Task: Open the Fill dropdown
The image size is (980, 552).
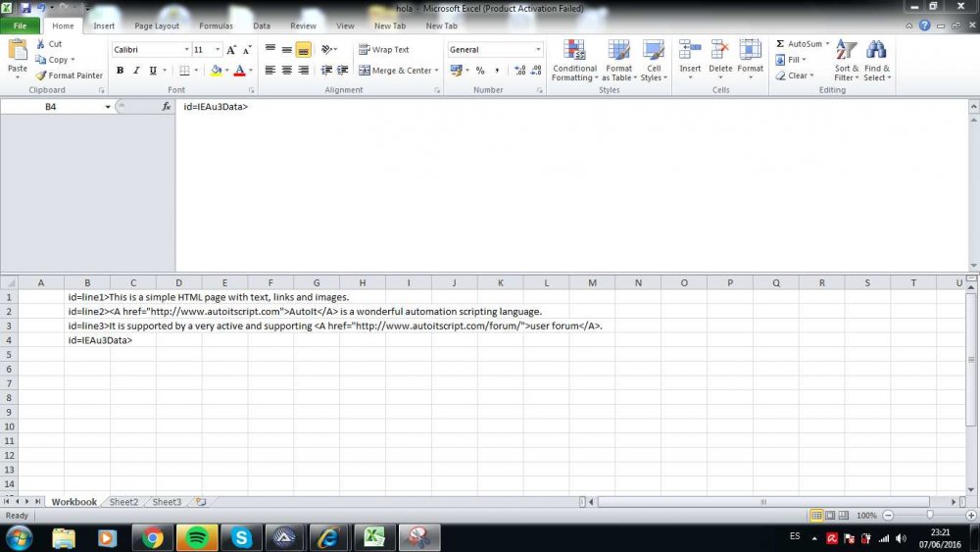Action: pyautogui.click(x=791, y=60)
